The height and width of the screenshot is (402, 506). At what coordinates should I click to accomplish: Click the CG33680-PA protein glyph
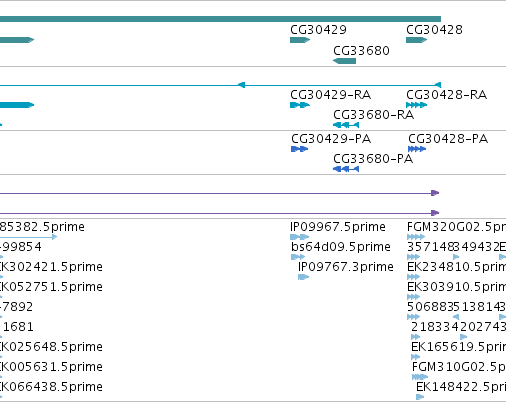point(346,169)
